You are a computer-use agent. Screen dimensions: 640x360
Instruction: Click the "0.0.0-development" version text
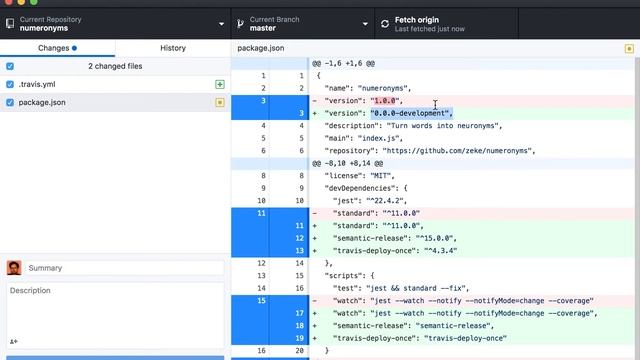(x=411, y=113)
